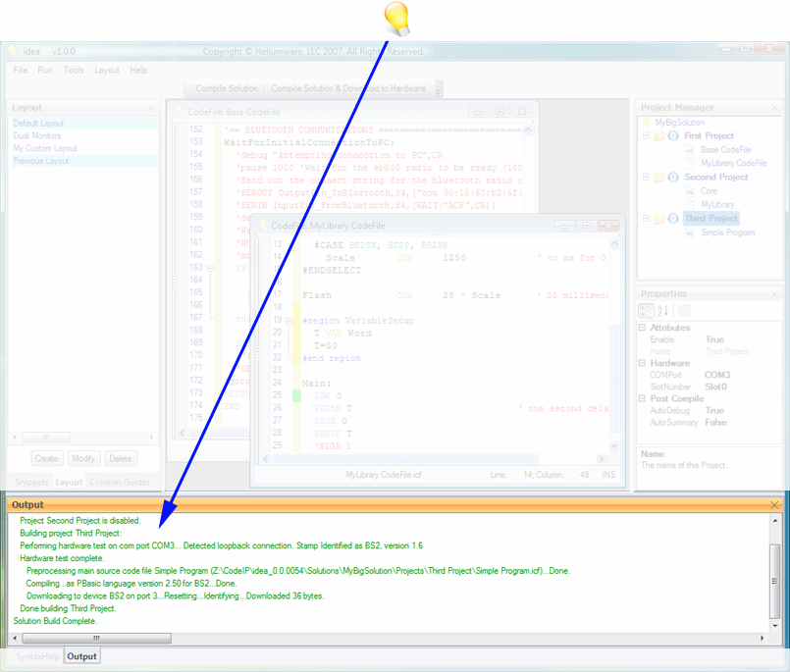Click the Modify button under Layout list
The image size is (790, 672).
pos(83,457)
